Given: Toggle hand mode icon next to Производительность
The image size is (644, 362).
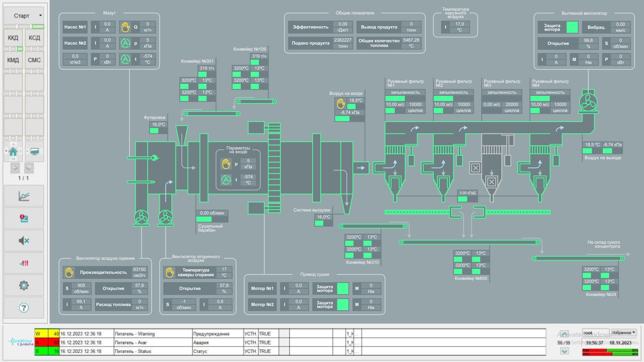Looking at the screenshot, I should 69,273.
